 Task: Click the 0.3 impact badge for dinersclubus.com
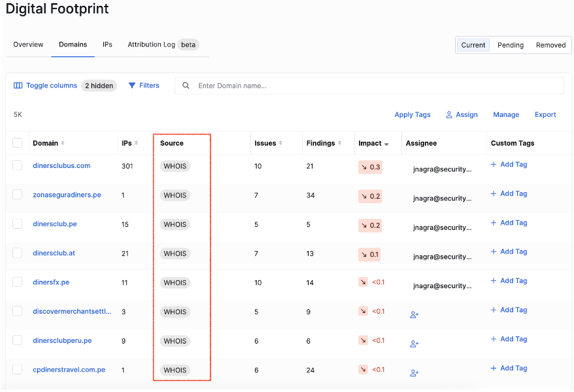pos(371,167)
